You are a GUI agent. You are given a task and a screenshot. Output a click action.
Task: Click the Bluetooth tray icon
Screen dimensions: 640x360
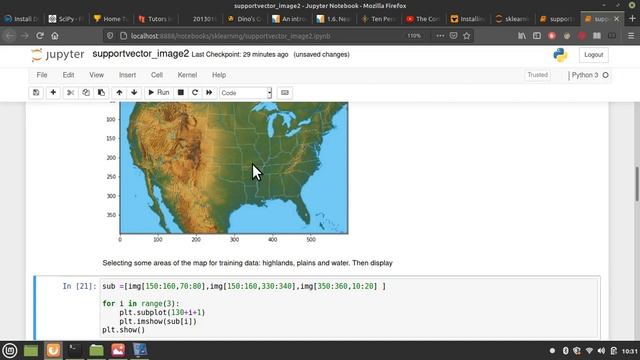[565, 351]
